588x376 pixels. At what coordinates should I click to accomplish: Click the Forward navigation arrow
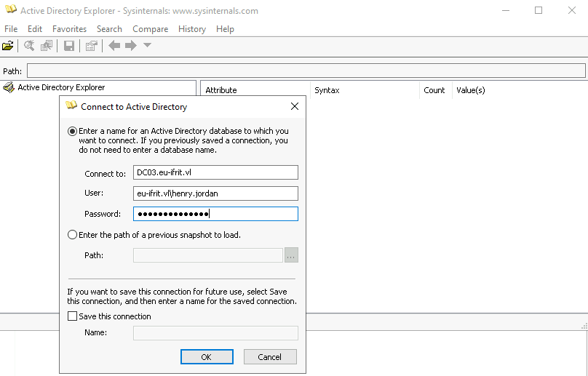(x=130, y=46)
